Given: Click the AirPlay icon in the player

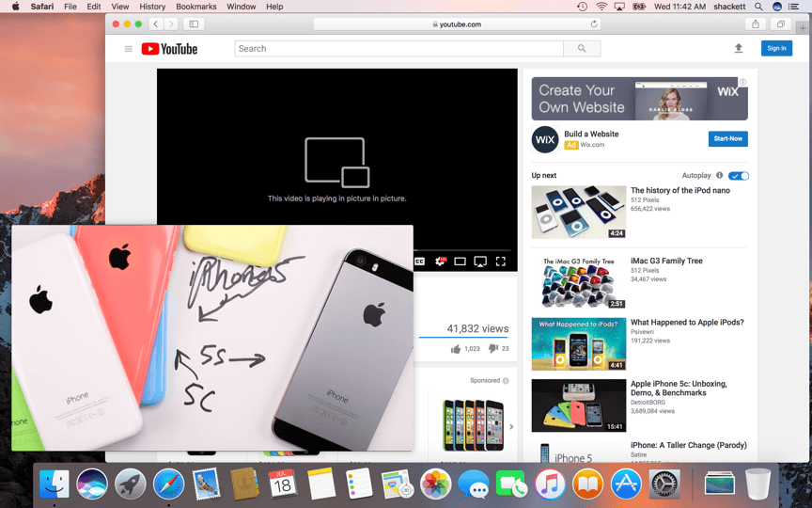Looking at the screenshot, I should tap(480, 262).
